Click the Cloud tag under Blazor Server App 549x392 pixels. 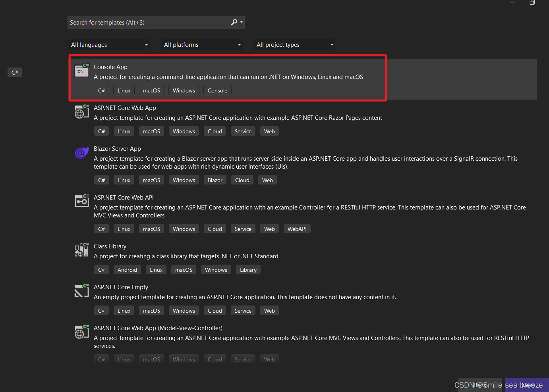click(242, 180)
